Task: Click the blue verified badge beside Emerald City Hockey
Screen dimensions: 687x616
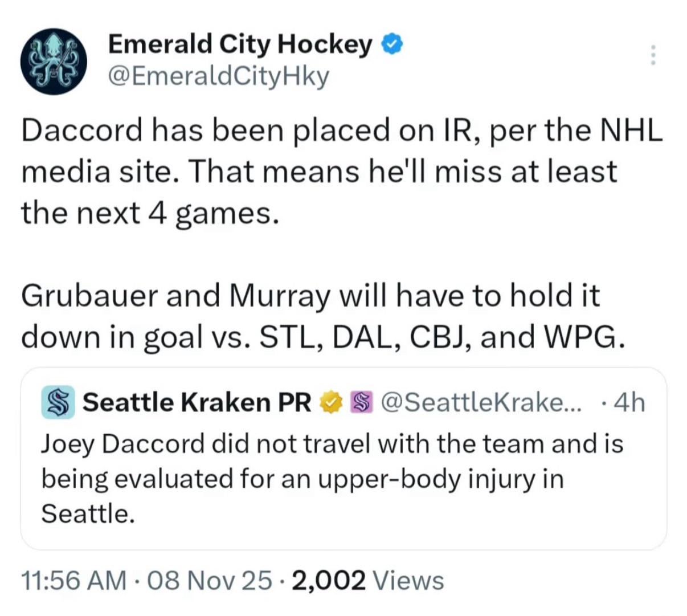Action: tap(394, 44)
